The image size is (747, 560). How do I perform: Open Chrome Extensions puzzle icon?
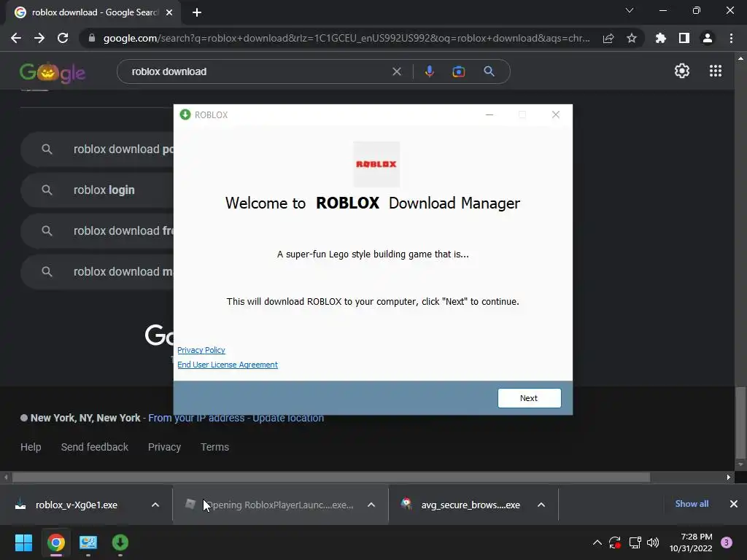661,38
